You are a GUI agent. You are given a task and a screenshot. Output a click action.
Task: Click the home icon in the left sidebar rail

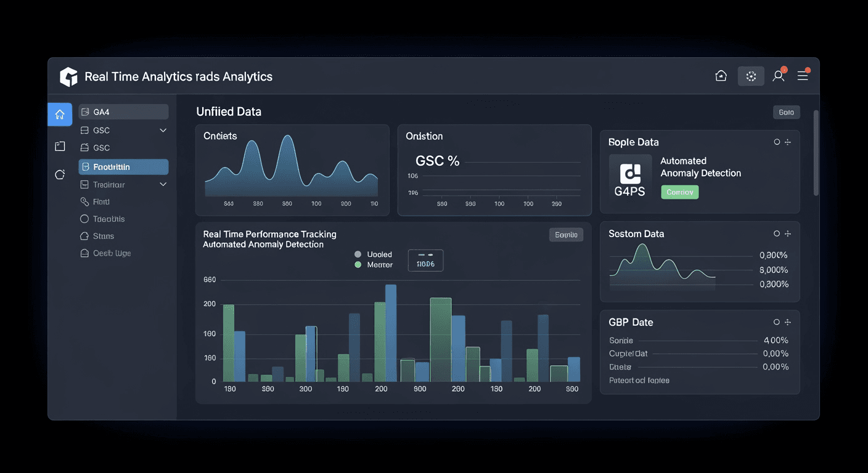60,114
